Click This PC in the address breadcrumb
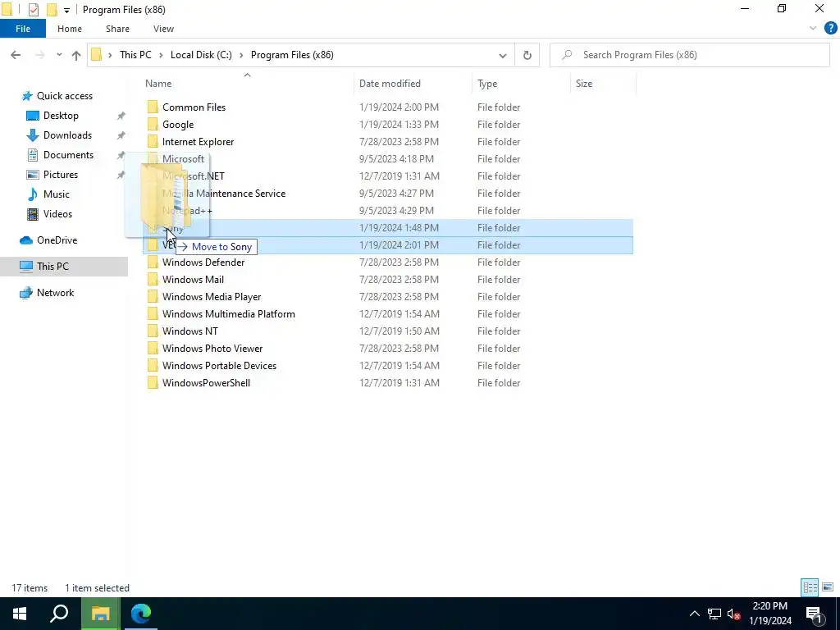This screenshot has width=840, height=630. coord(135,55)
